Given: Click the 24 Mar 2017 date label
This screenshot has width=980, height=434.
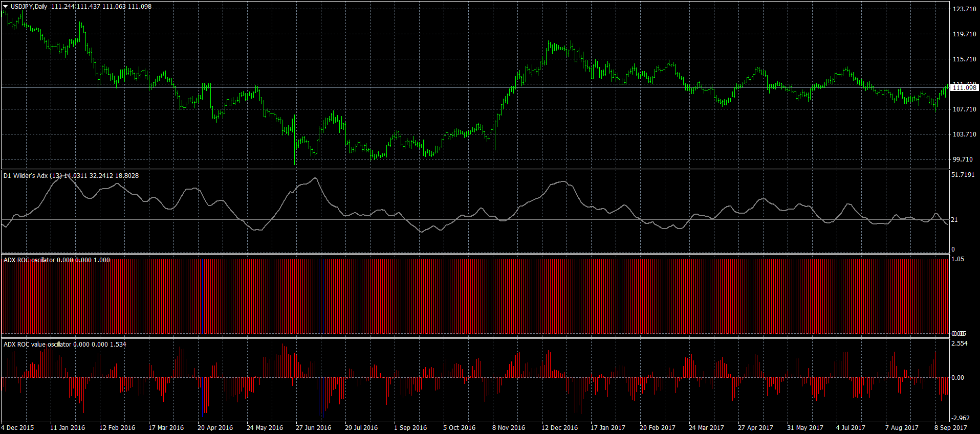Looking at the screenshot, I should coord(707,428).
